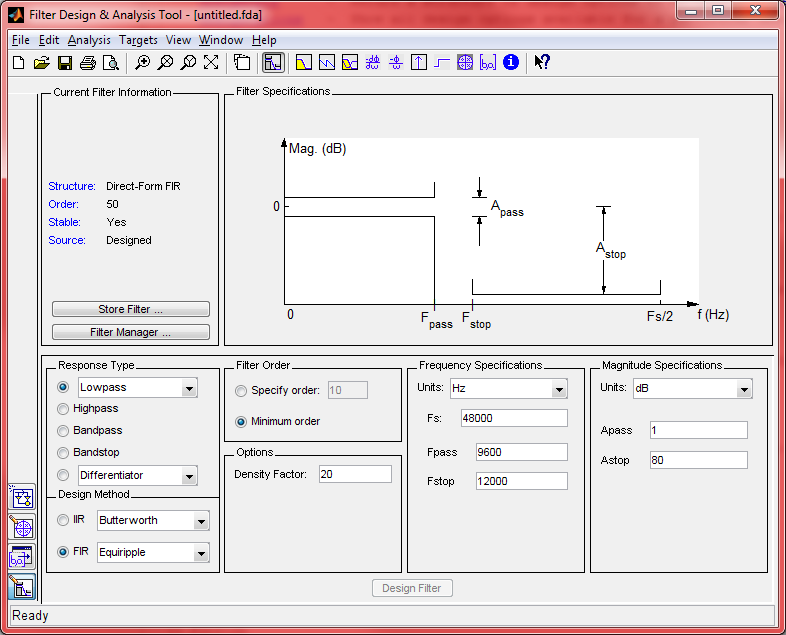786x635 pixels.
Task: Expand the Differentiator type dropdown
Action: (189, 476)
